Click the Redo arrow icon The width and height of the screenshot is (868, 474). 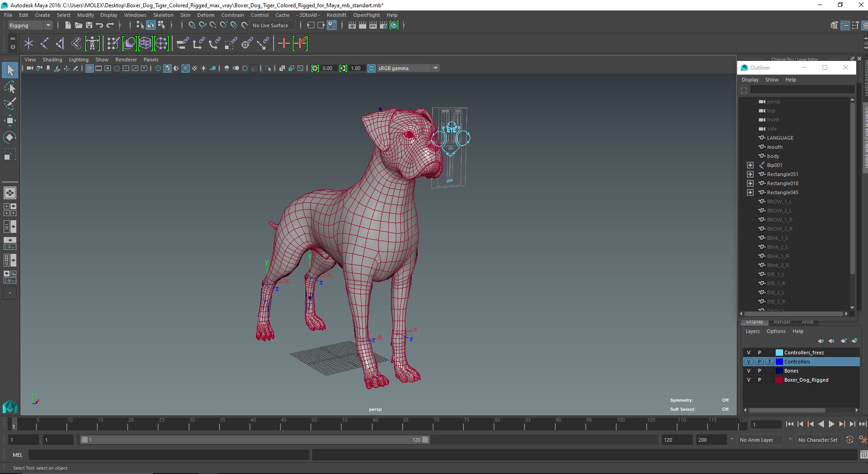click(110, 25)
